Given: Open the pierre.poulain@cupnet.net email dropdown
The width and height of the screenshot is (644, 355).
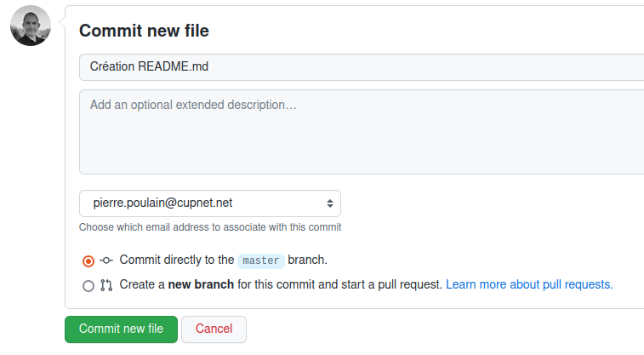Looking at the screenshot, I should [x=210, y=203].
